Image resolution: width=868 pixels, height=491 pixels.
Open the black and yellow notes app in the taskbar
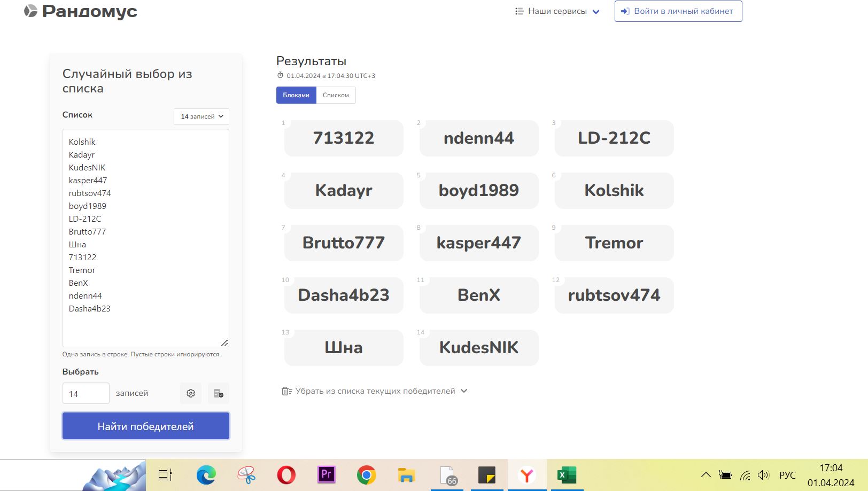487,474
